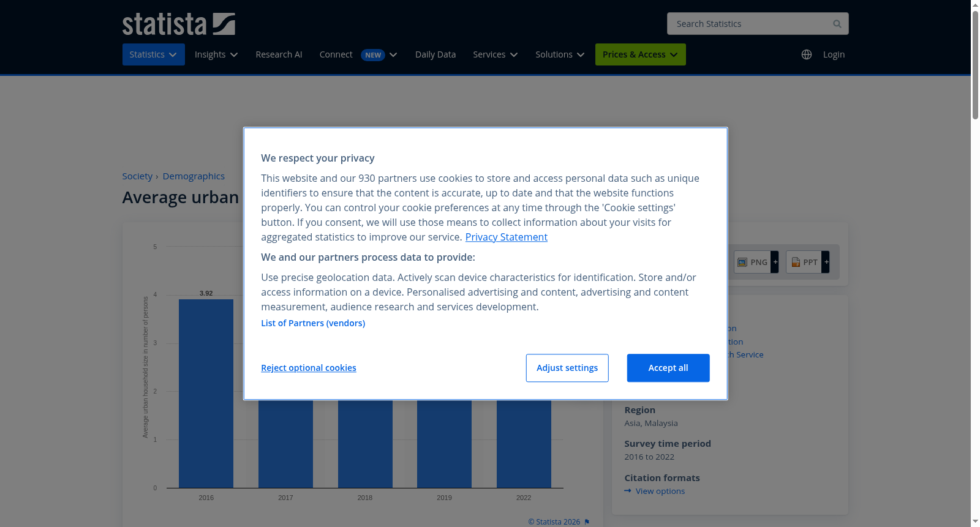Expand the Insights dropdown
Viewport: 980px width, 527px height.
216,54
